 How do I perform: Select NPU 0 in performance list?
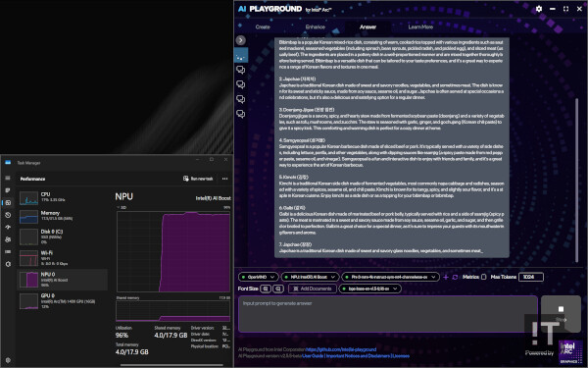(63, 280)
